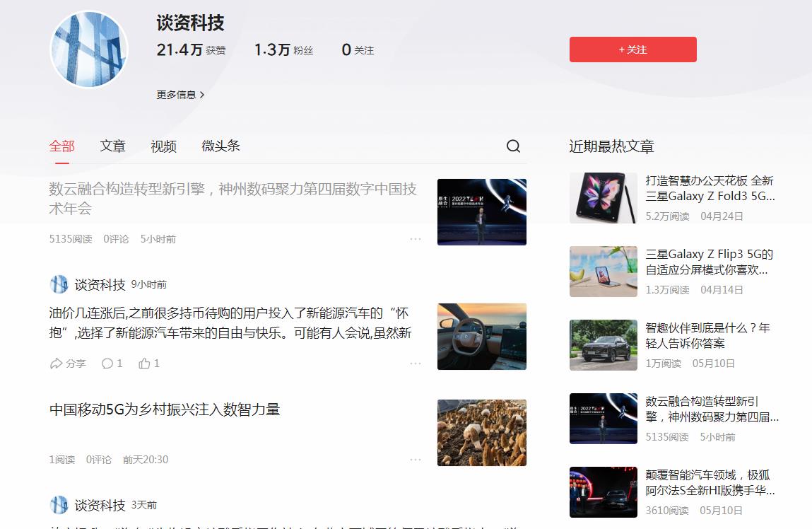Click the 0 关注 count
Image resolution: width=812 pixels, height=529 pixels.
[x=358, y=50]
